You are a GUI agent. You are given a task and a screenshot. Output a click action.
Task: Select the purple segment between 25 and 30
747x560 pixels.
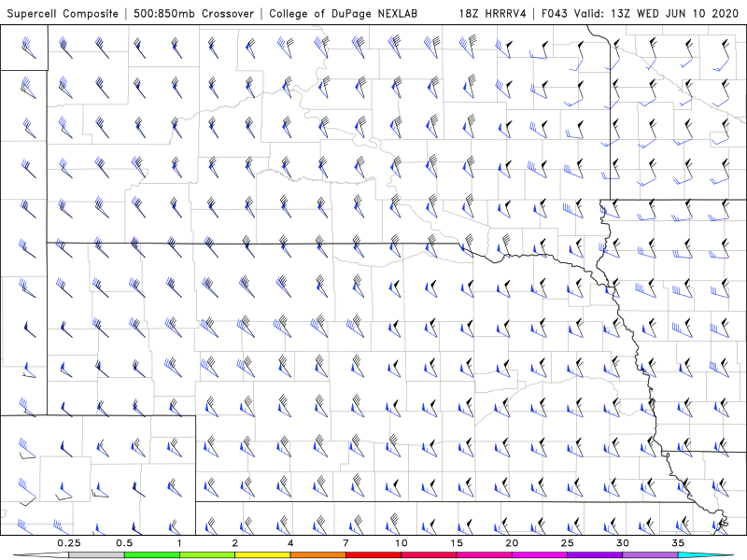(595, 555)
